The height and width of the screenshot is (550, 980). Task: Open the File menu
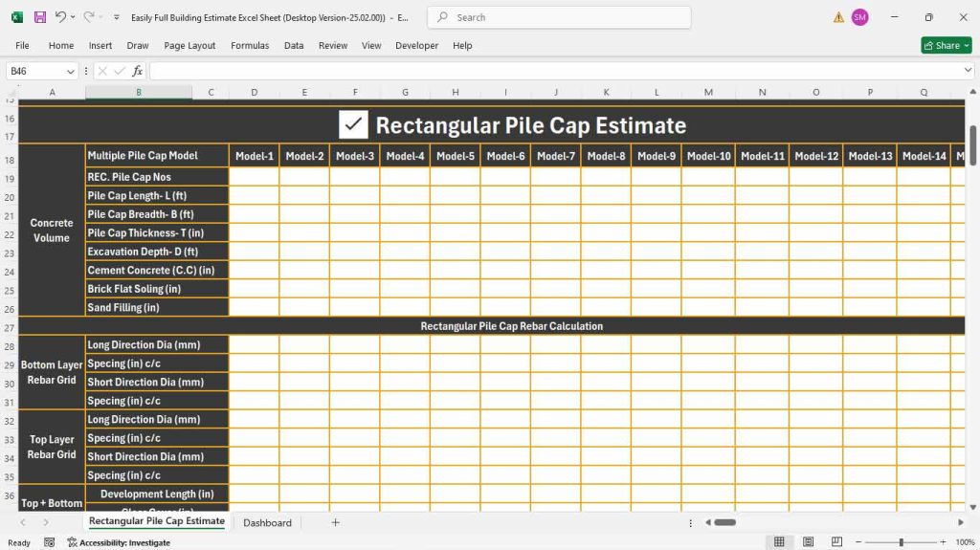click(23, 45)
